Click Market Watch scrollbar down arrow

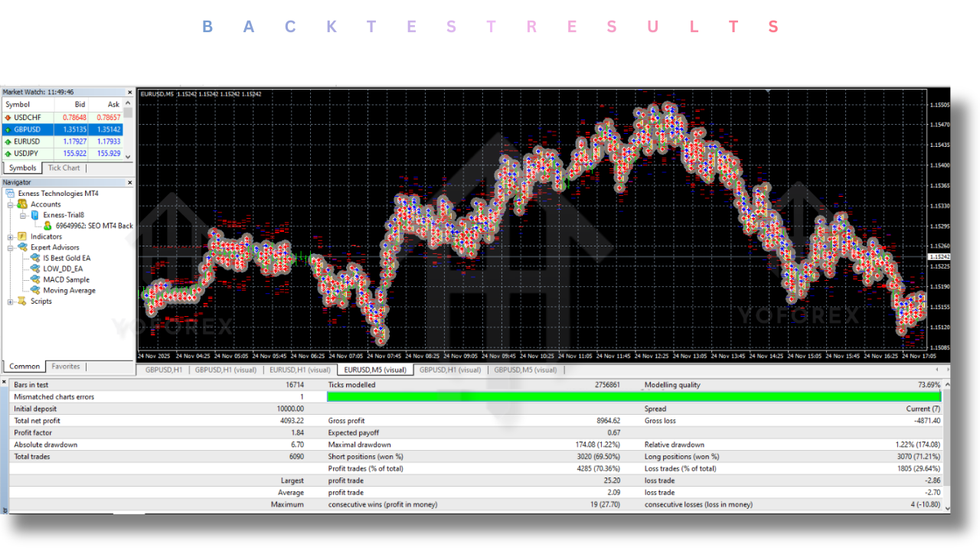[129, 156]
